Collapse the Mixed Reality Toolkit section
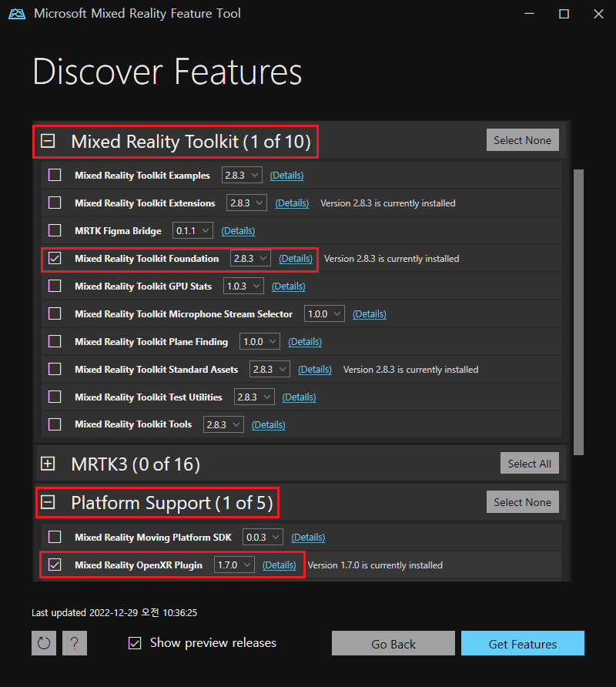This screenshot has height=687, width=616. point(48,141)
